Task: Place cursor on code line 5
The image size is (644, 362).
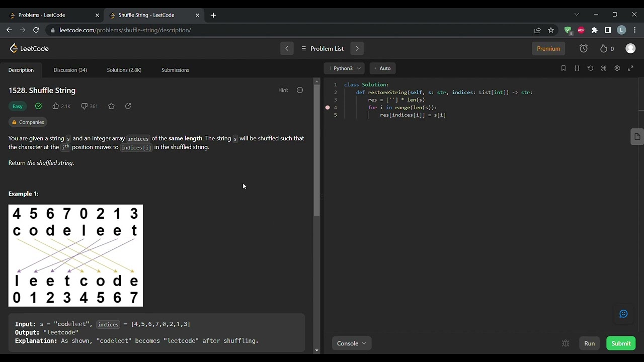Action: 413,115
